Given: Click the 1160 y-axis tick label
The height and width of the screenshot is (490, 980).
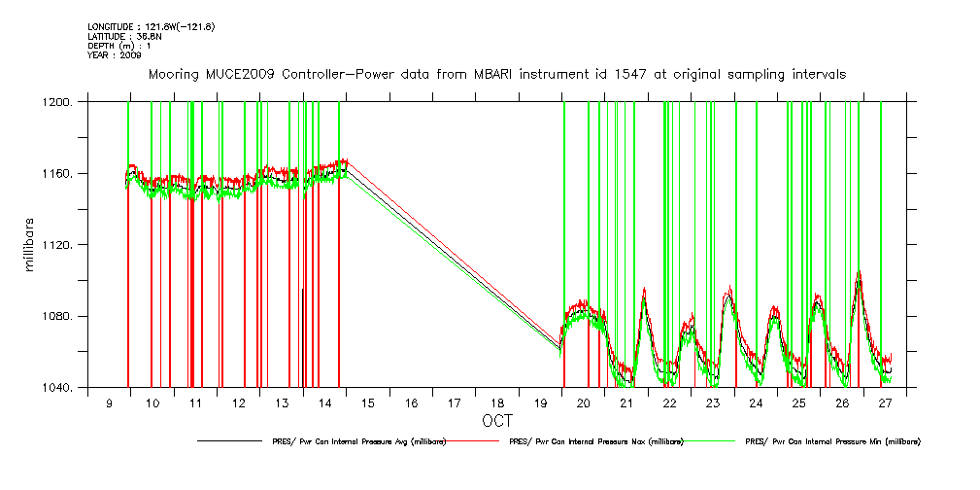Looking at the screenshot, I should pyautogui.click(x=61, y=174).
